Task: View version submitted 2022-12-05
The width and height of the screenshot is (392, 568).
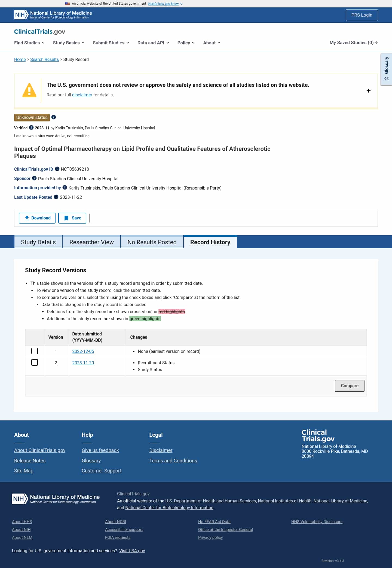Action: click(83, 351)
